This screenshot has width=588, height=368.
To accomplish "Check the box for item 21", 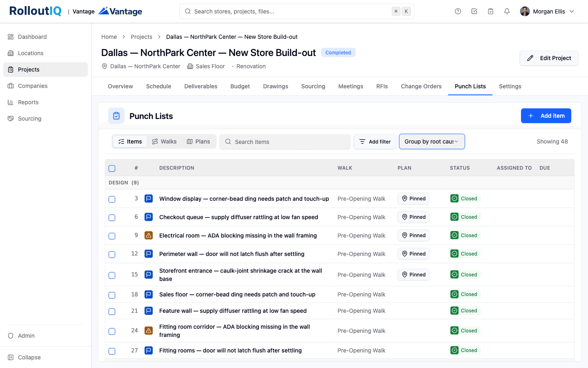I will (x=112, y=311).
